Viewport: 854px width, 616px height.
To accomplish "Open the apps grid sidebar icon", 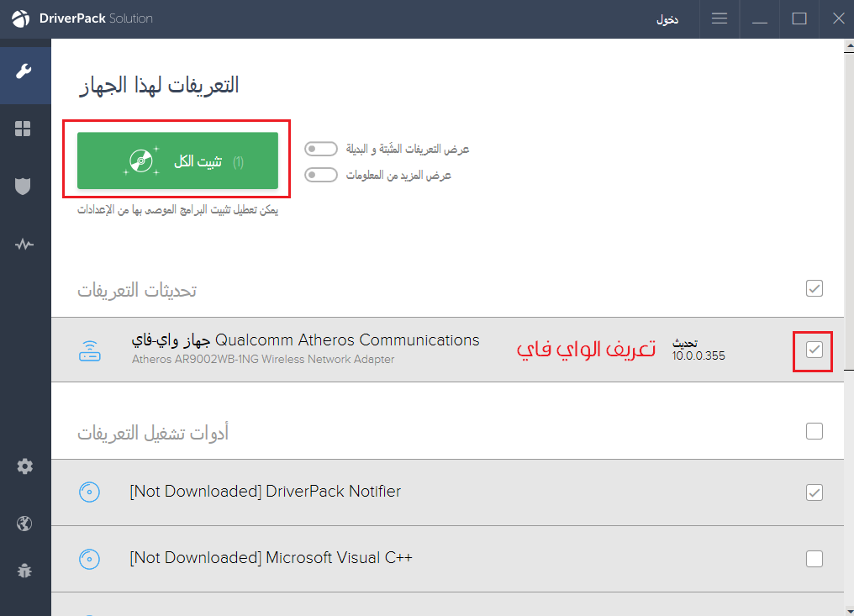I will tap(23, 129).
